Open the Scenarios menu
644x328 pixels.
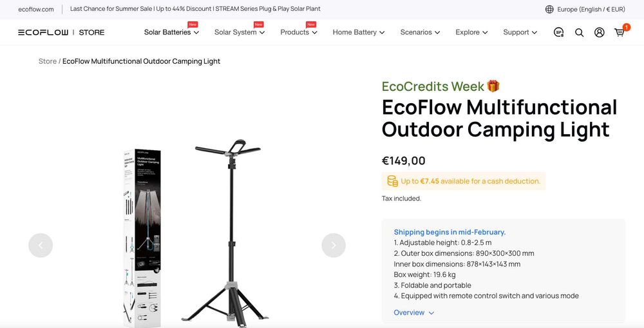(x=420, y=32)
